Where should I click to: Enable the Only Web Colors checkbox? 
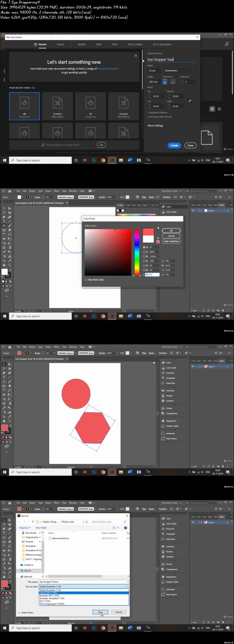click(x=86, y=280)
